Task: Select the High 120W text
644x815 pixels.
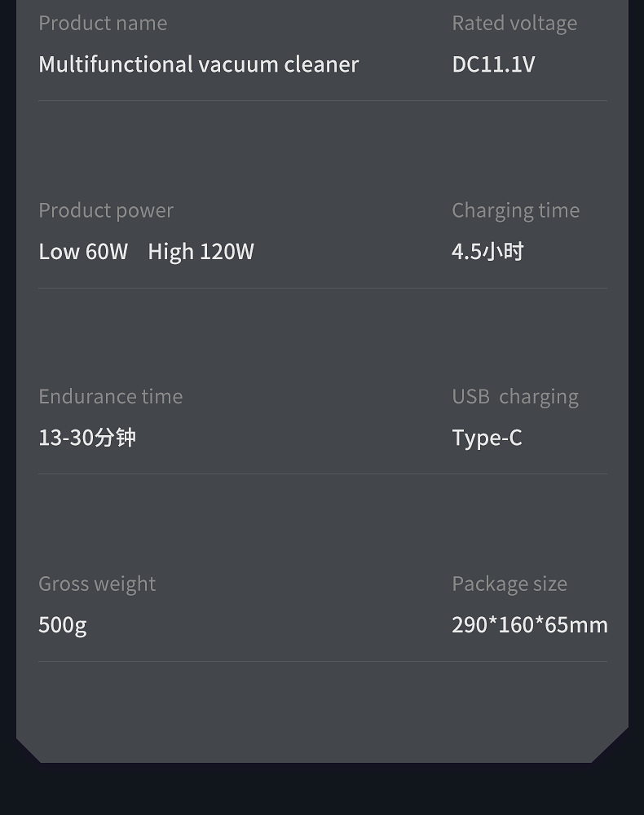Action: 201,252
